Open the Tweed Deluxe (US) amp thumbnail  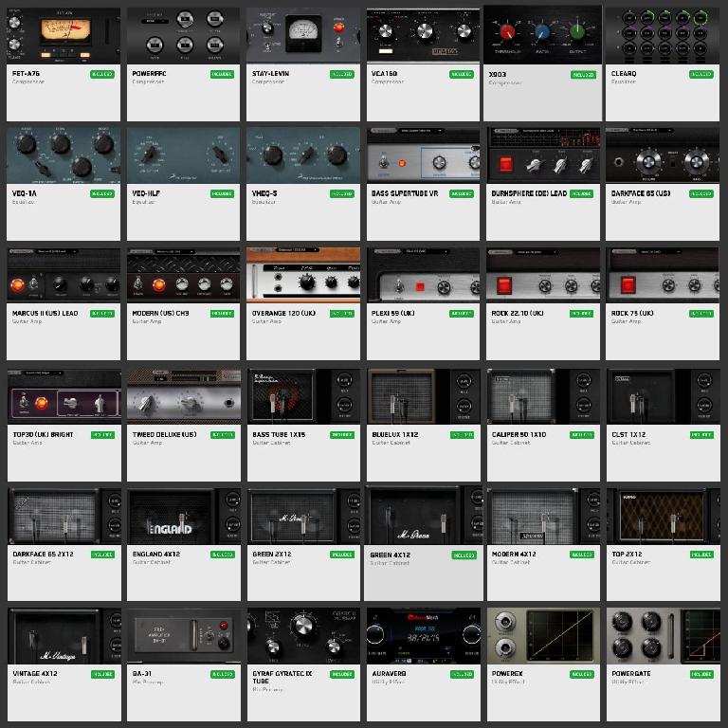pyautogui.click(x=184, y=396)
